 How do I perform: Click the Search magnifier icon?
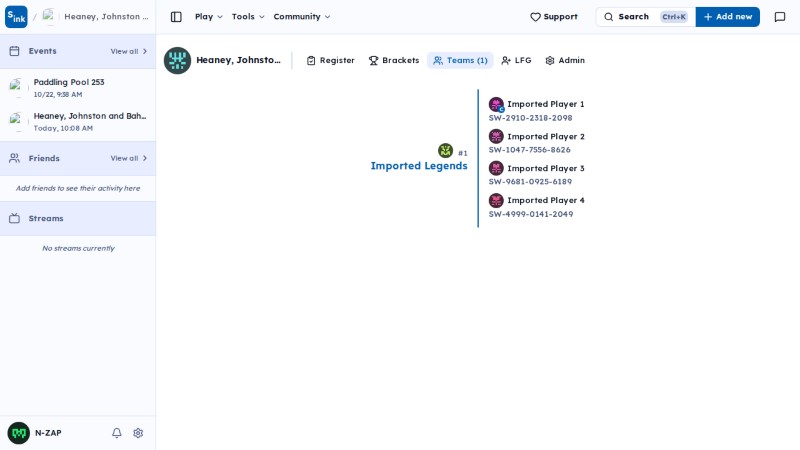[x=609, y=17]
